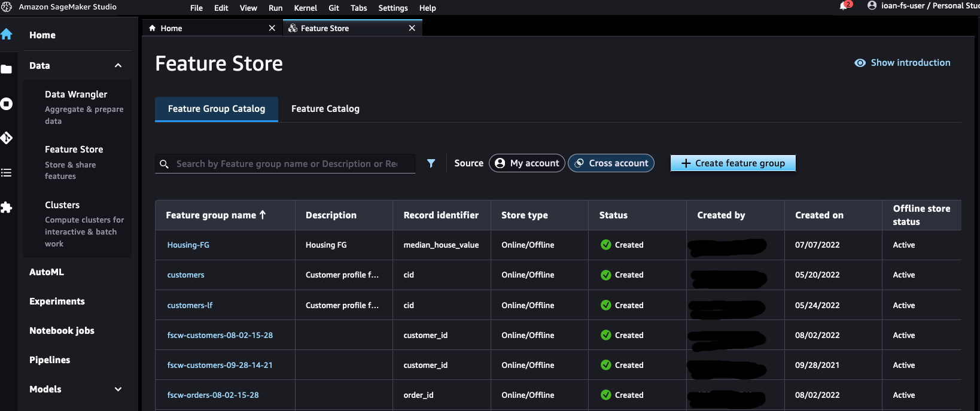
Task: Open the table of contents list icon
Action: (7, 173)
